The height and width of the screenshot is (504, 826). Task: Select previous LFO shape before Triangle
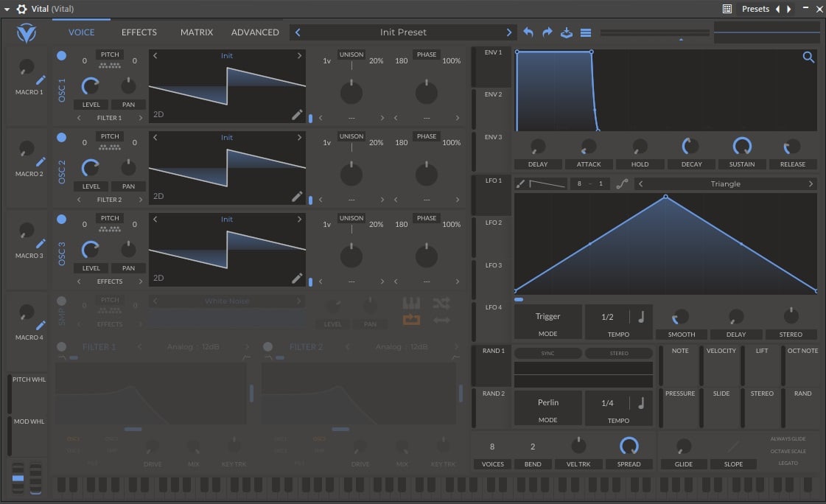(x=640, y=183)
